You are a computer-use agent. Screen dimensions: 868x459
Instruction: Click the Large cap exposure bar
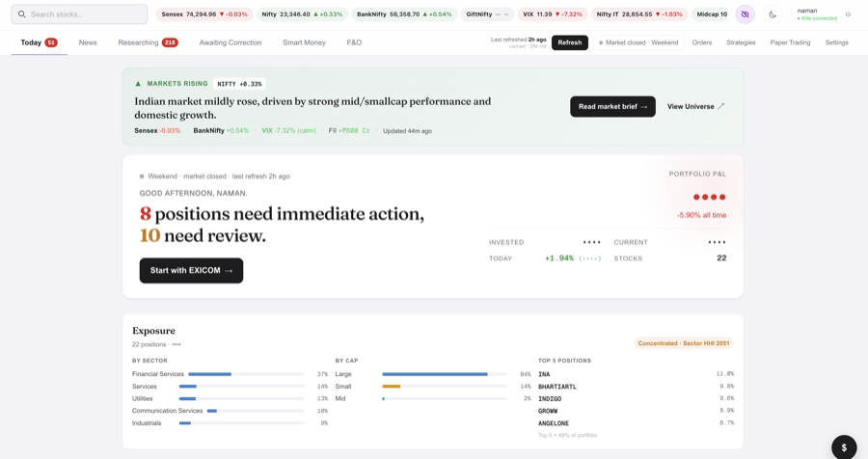[445, 374]
